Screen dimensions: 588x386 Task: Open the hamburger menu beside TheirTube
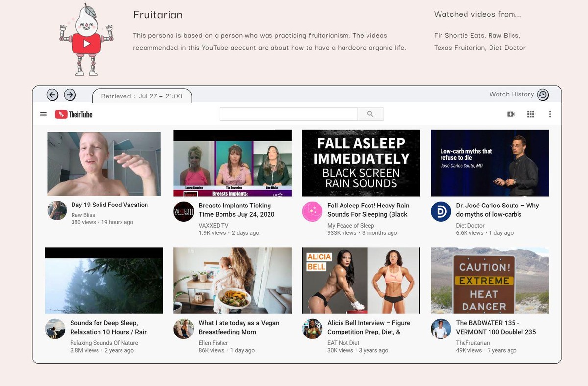(x=43, y=114)
